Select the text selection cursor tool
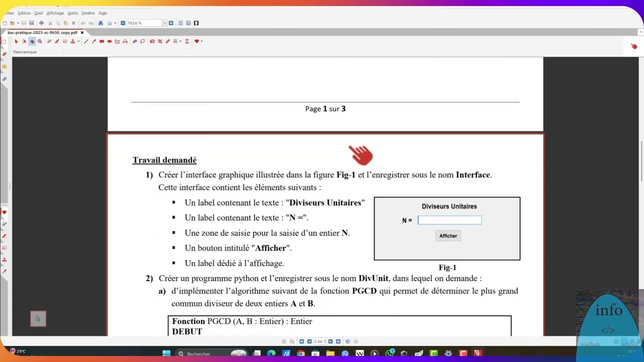 24,41
